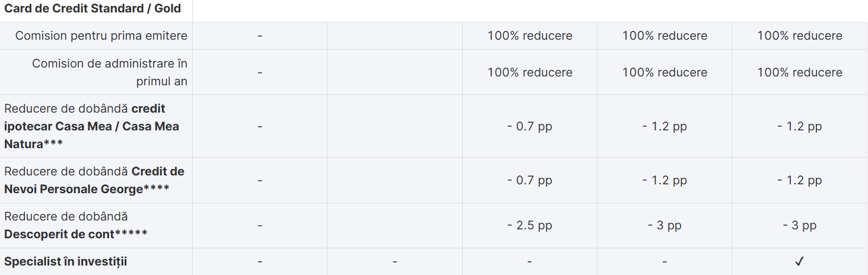Click the '- 2.5 pp' value
The image size is (868, 275).
(529, 225)
